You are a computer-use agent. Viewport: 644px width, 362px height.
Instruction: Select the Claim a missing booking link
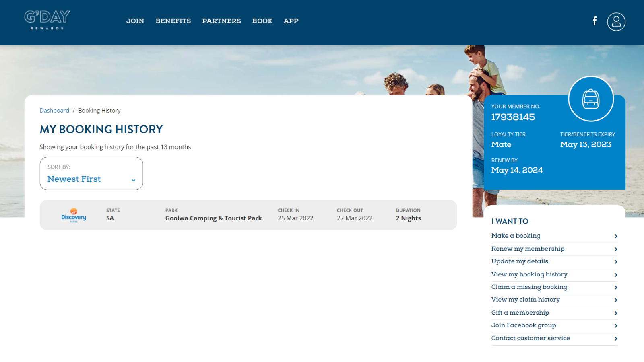[x=529, y=287]
